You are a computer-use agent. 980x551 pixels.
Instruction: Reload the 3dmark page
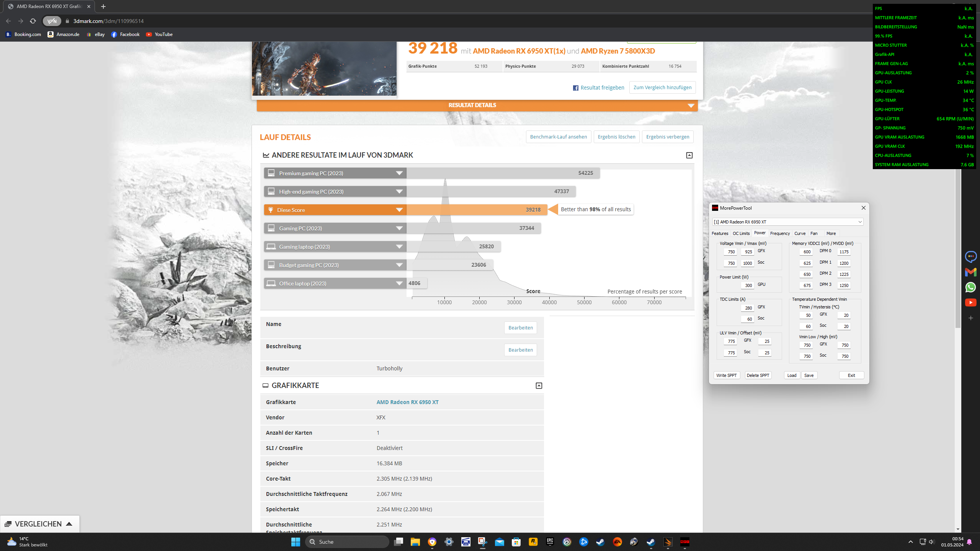[x=33, y=21]
